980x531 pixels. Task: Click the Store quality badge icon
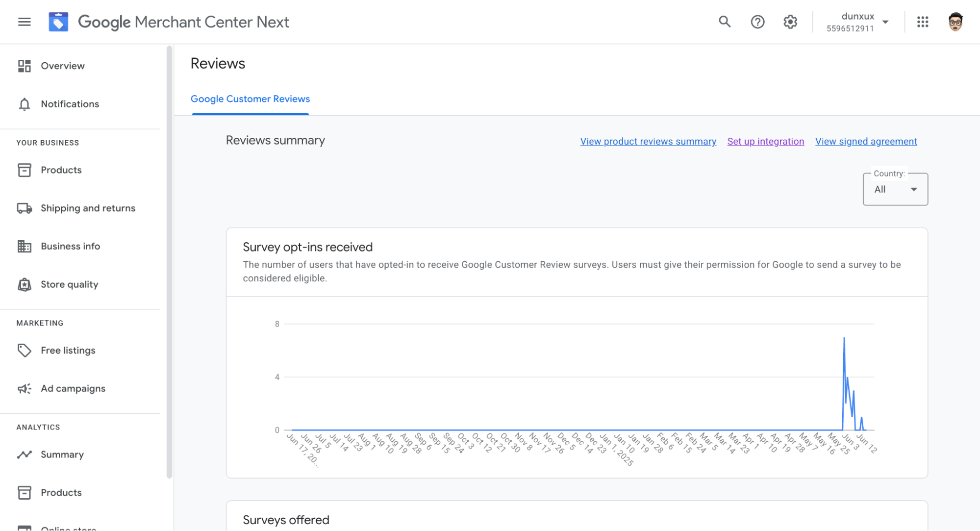pos(24,284)
